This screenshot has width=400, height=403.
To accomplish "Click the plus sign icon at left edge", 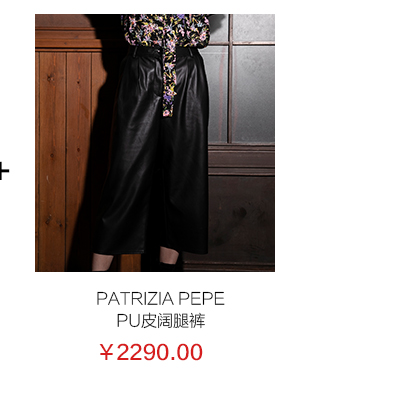I will pyautogui.click(x=4, y=171).
